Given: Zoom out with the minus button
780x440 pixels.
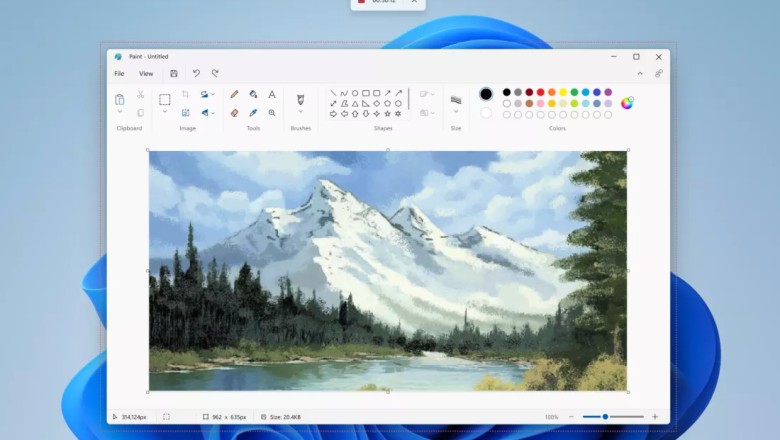Looking at the screenshot, I should point(571,417).
